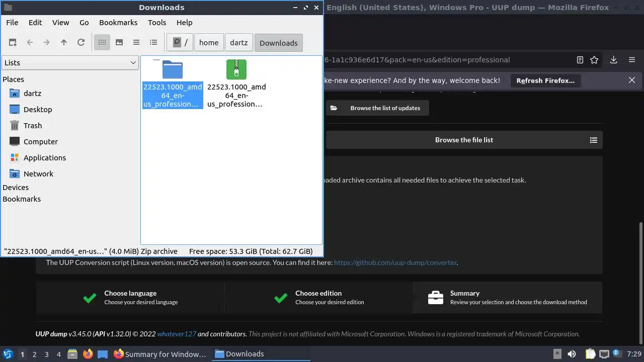The width and height of the screenshot is (644, 362).
Task: Open the File menu
Action: [12, 23]
